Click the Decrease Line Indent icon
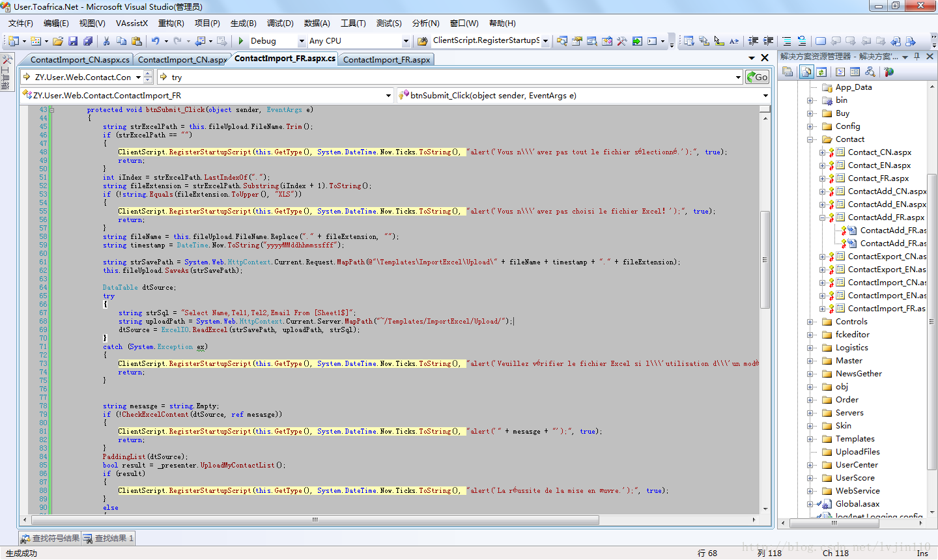This screenshot has width=938, height=560. pos(753,41)
